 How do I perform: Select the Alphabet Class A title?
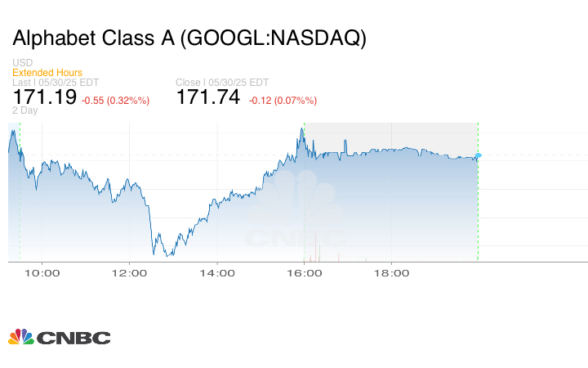[189, 38]
